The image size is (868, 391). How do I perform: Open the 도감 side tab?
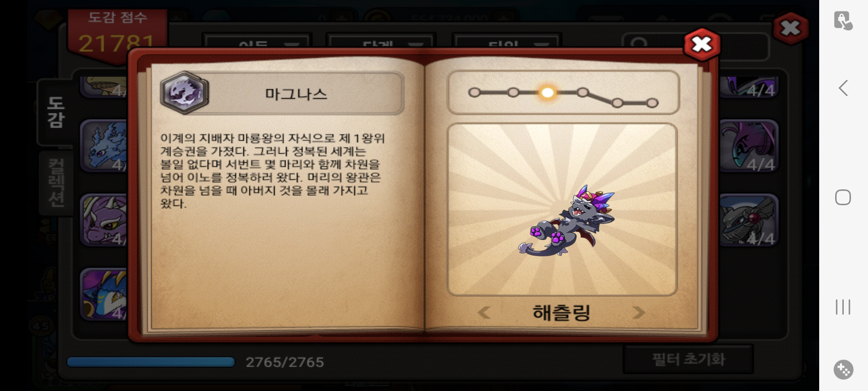point(56,112)
